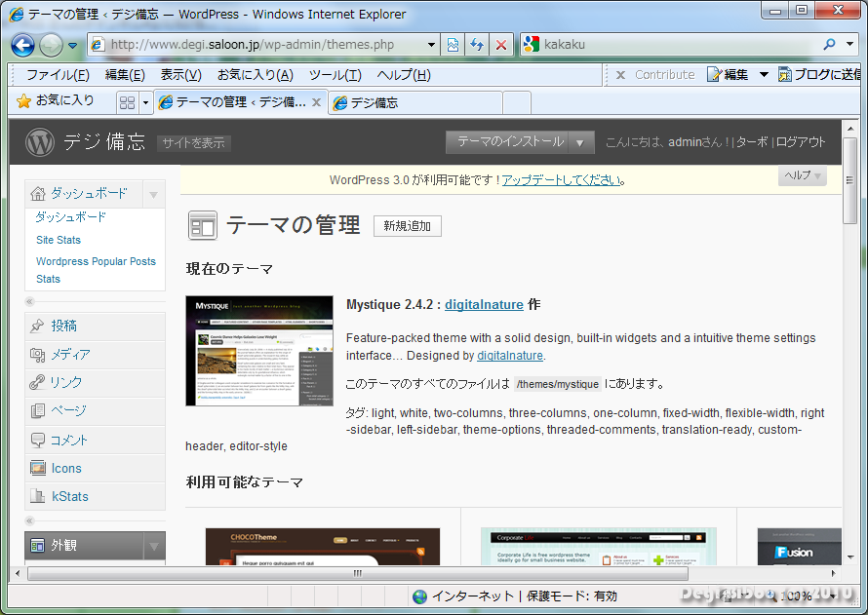
Task: Expand the テーマのインストール dropdown arrow
Action: pos(580,142)
